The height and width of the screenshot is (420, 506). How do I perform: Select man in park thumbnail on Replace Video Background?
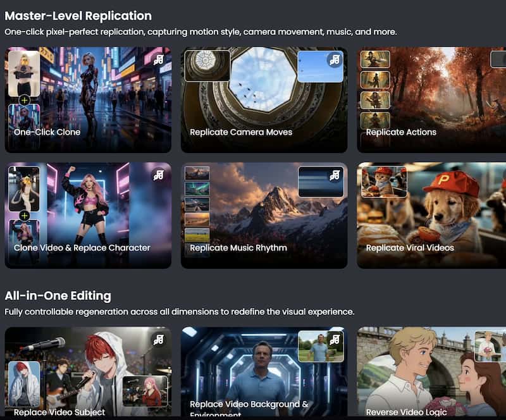point(321,346)
